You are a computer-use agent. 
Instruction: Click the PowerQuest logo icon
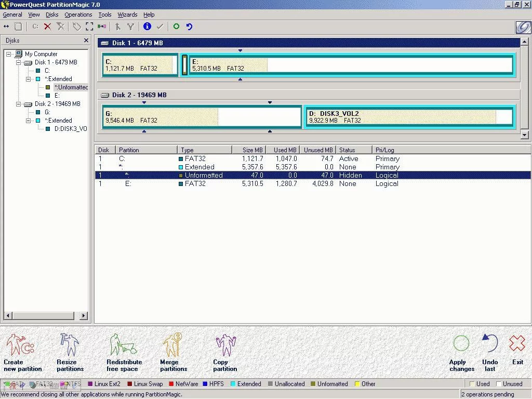(x=523, y=27)
